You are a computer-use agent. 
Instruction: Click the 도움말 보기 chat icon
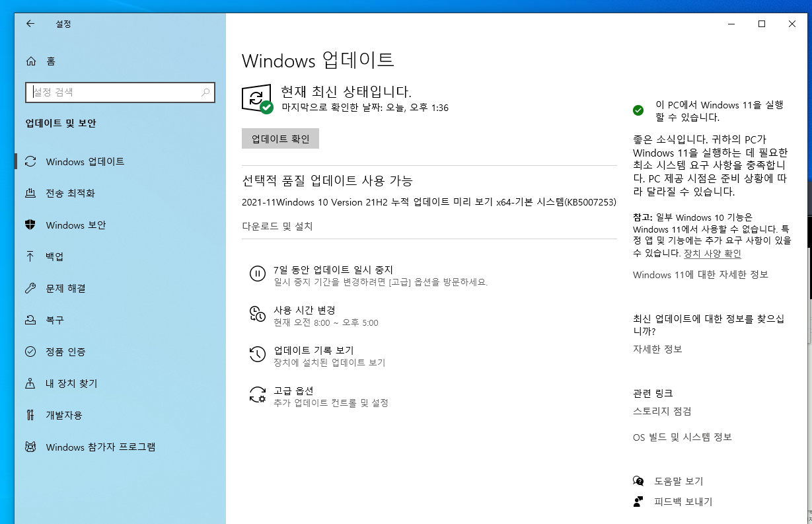pos(638,481)
